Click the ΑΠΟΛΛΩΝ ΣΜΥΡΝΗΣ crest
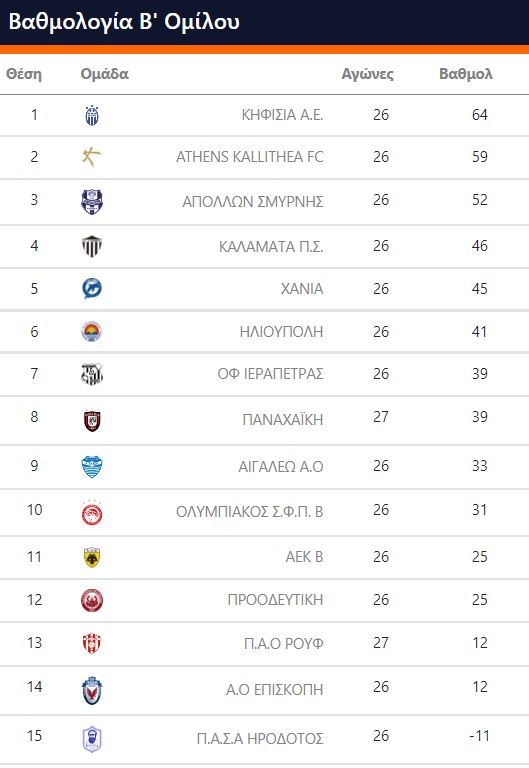Viewport: 529px width, 768px height. [92, 202]
